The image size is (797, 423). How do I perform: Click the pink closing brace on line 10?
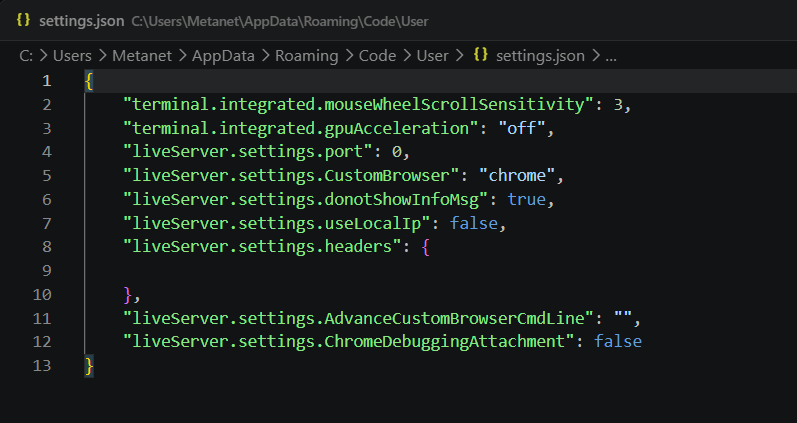pos(128,294)
